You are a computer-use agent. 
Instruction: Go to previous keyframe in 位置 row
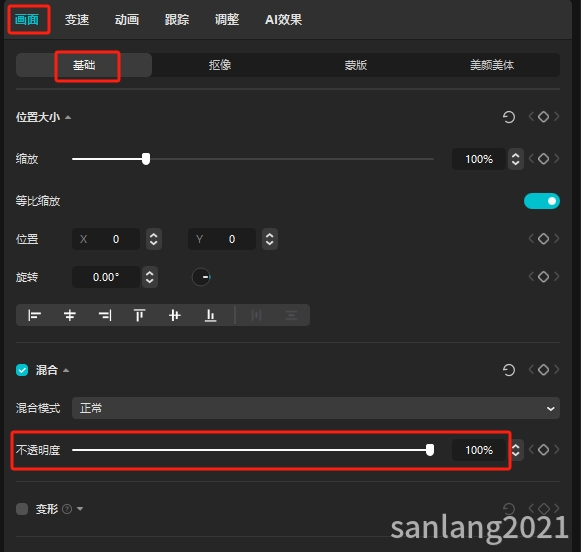coord(531,239)
